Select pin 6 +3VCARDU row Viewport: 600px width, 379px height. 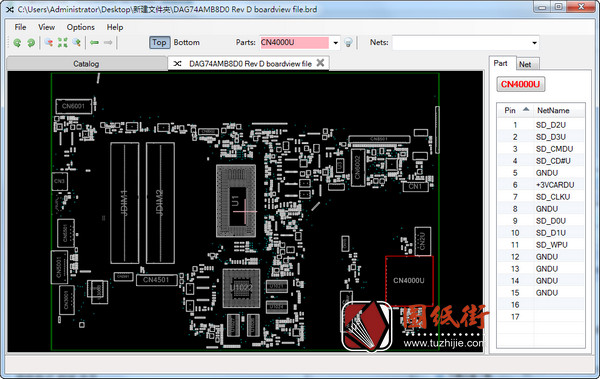(541, 185)
